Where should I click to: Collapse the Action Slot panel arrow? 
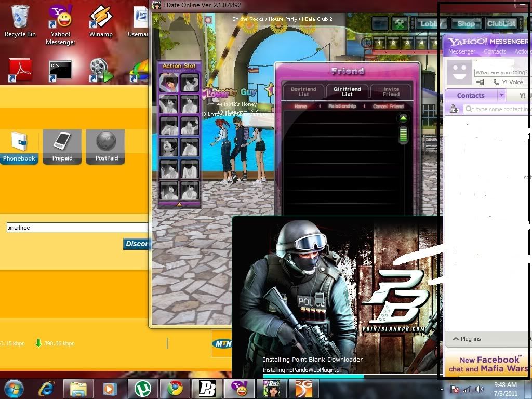(179, 204)
